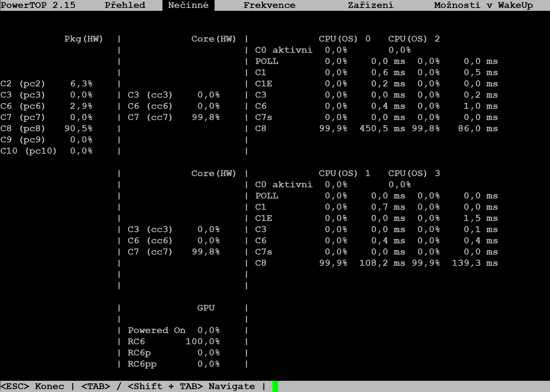
Task: Open the Frekvence tab
Action: point(269,5)
